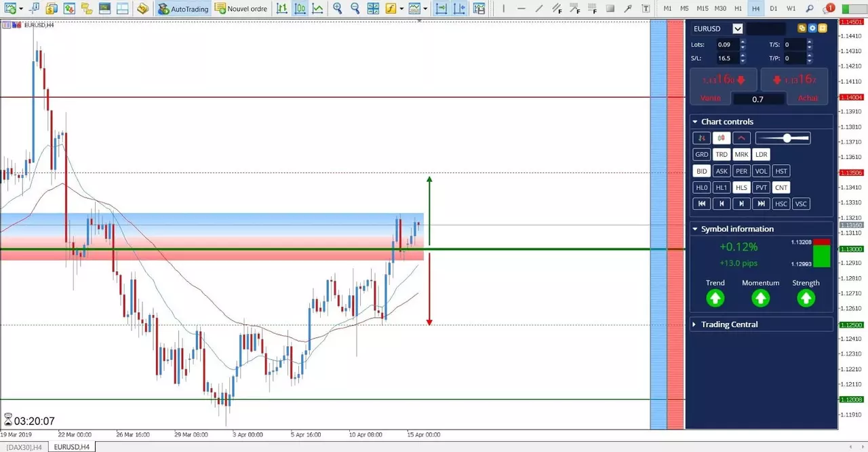868x452 pixels.
Task: Switch to the M15 timeframe
Action: 703,9
